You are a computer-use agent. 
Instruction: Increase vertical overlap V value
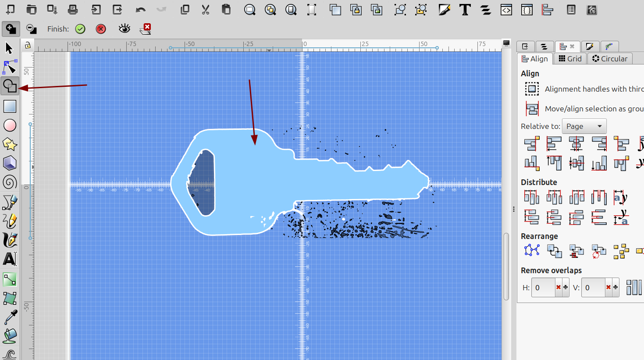tap(616, 288)
